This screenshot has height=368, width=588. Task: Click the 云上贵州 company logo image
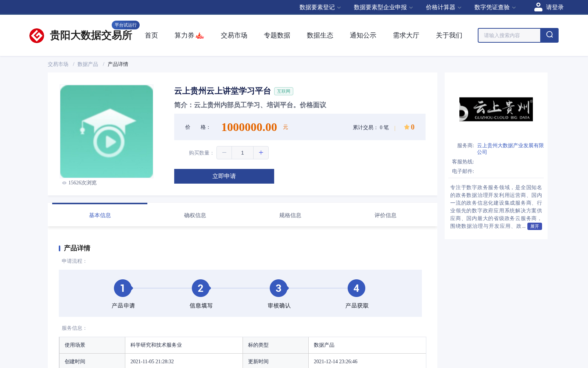(496, 109)
